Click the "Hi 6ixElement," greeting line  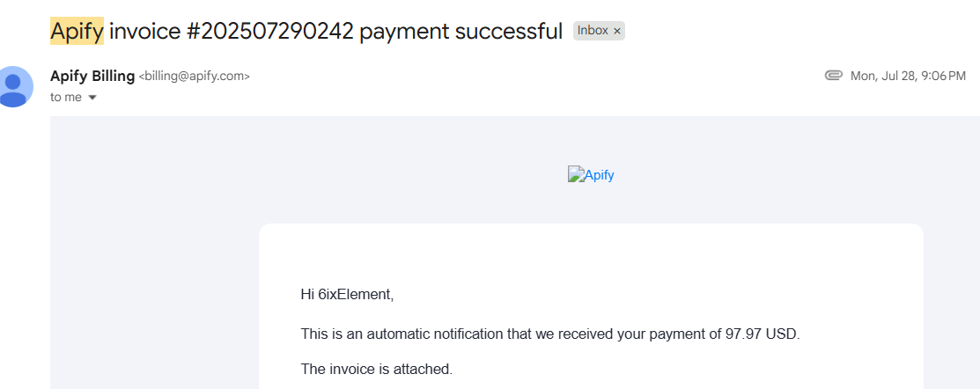[x=348, y=295]
